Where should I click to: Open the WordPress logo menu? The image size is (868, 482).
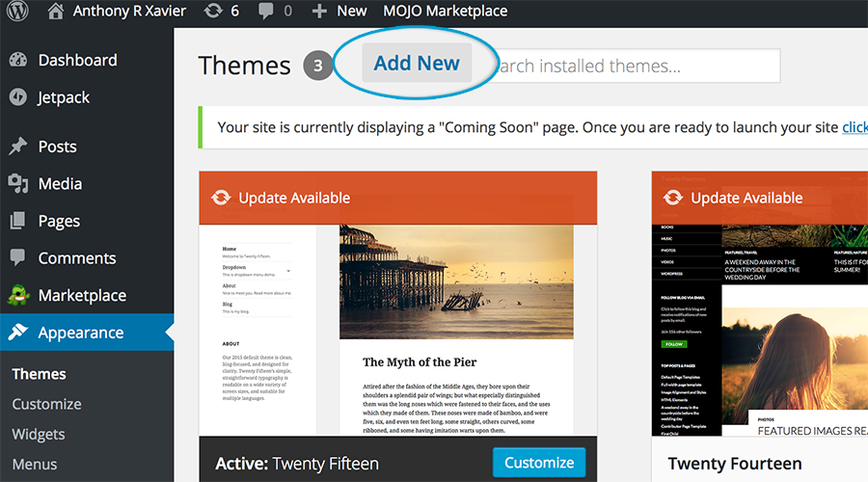click(x=17, y=11)
